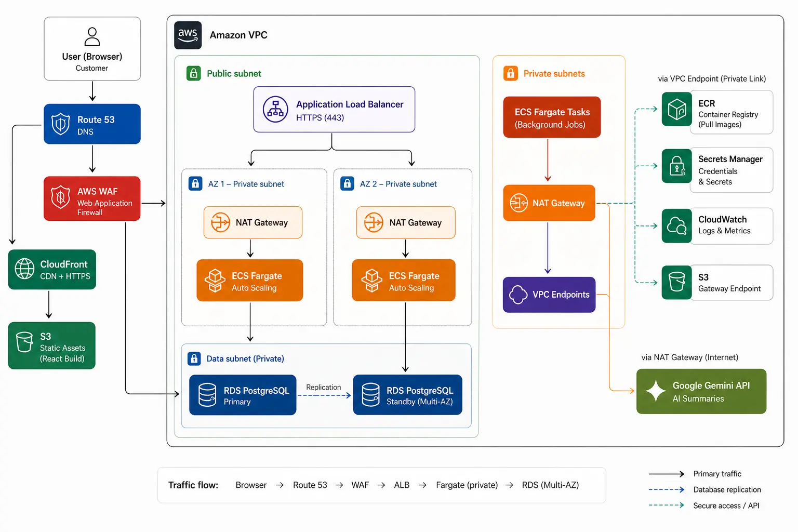Image resolution: width=798 pixels, height=532 pixels.
Task: Select the Application Load Balancer box
Action: tap(334, 110)
